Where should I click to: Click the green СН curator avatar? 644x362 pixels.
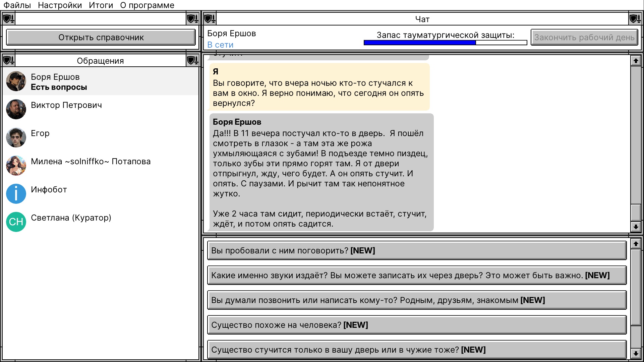click(16, 222)
